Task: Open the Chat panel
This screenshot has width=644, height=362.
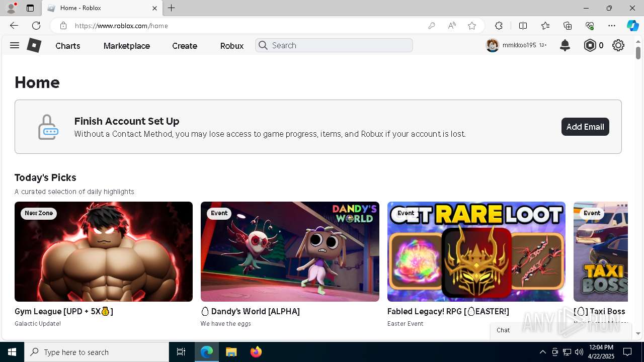Action: [560, 330]
